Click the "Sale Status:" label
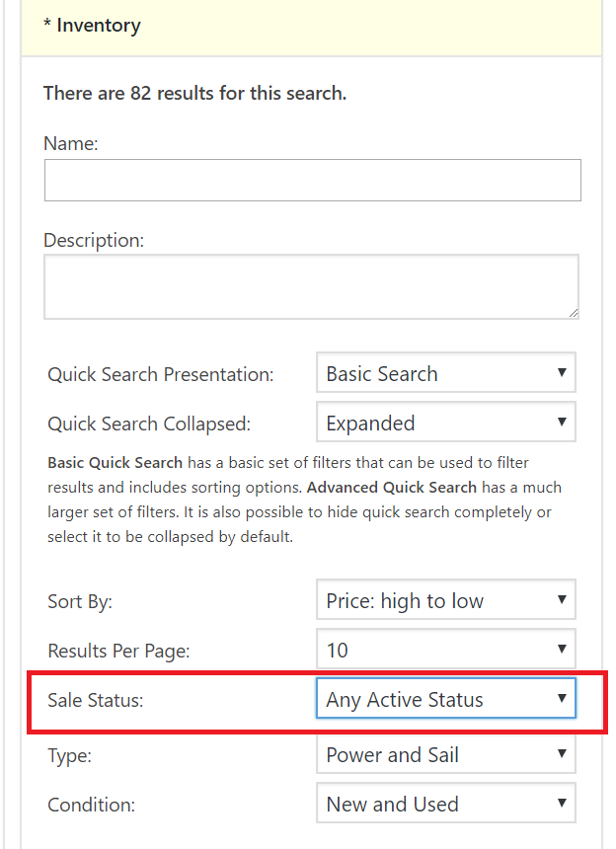Screen dimensions: 616x849 pyautogui.click(x=95, y=700)
